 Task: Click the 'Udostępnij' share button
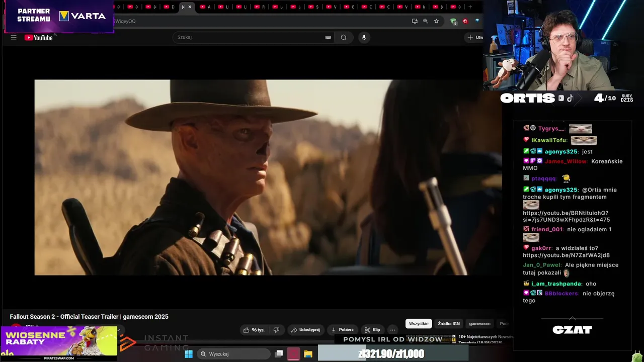click(305, 330)
